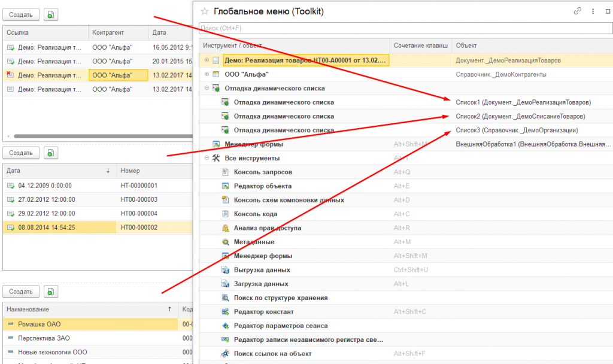
Task: Collapse the Отладка динамического списка group
Action: coord(207,88)
